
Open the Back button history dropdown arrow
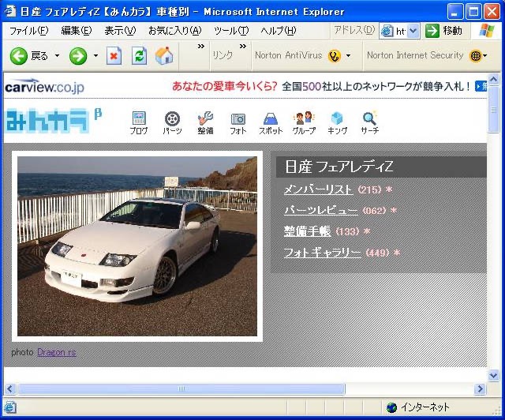(57, 56)
